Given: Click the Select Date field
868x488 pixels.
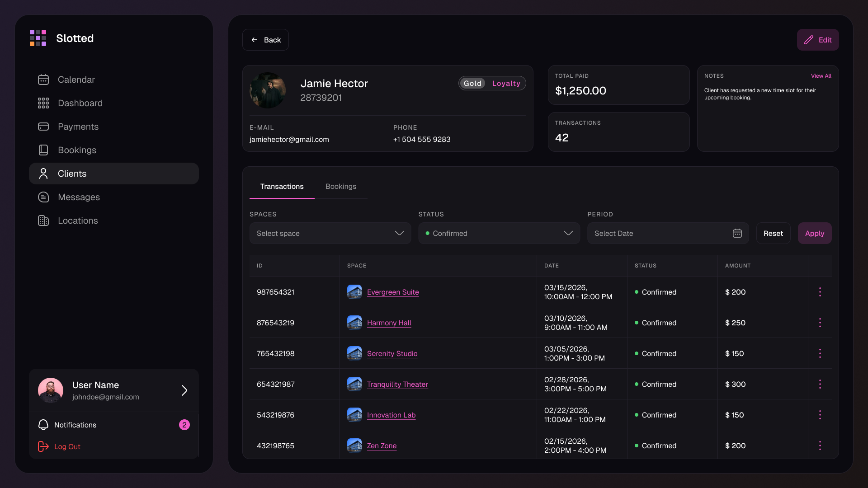Looking at the screenshot, I should (668, 233).
